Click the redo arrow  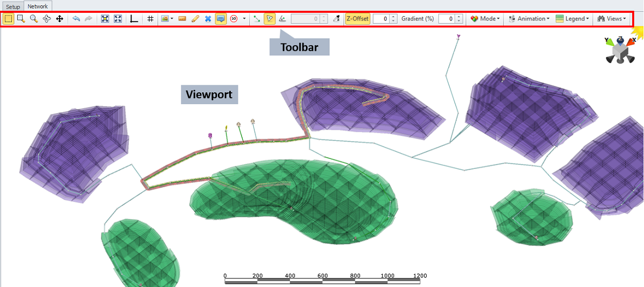pos(89,19)
